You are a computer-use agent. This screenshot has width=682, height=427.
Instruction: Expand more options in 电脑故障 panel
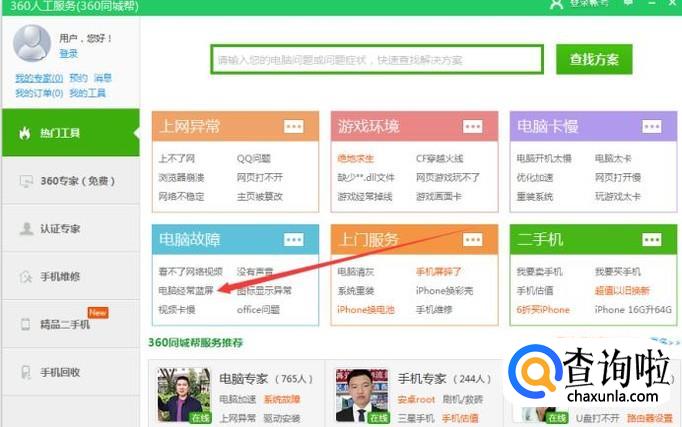293,240
